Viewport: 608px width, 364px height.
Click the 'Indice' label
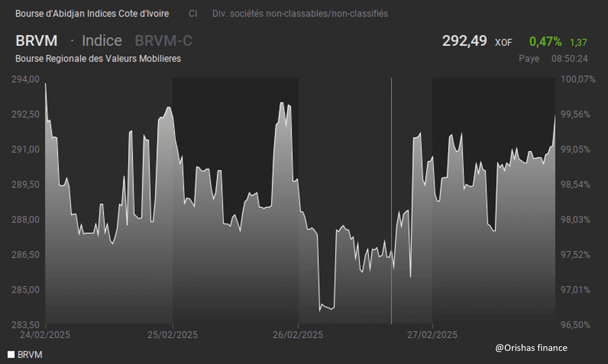(x=102, y=40)
